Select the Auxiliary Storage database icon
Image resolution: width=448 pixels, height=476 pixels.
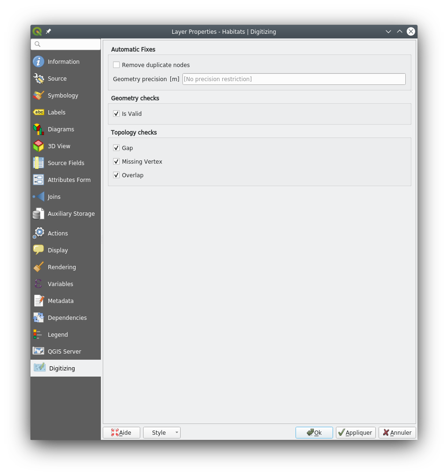38,214
